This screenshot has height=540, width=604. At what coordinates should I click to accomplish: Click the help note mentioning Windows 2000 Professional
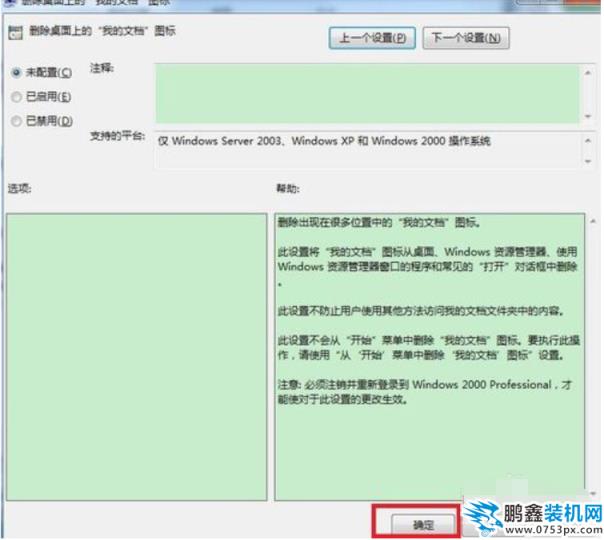(x=425, y=392)
